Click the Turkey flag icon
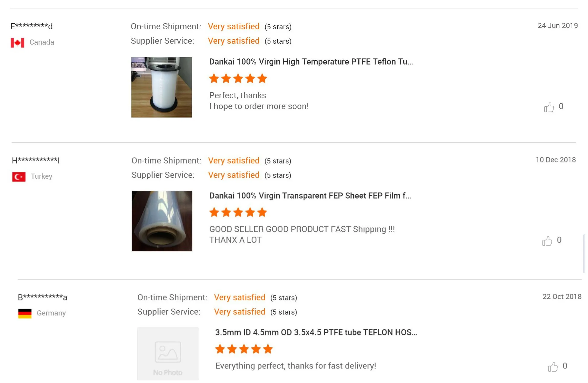The width and height of the screenshot is (588, 383). (19, 177)
